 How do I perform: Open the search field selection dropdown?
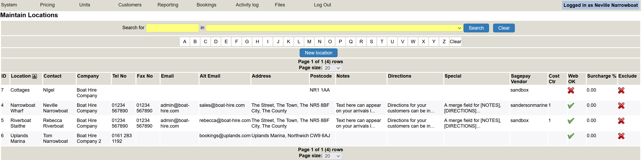(334, 28)
